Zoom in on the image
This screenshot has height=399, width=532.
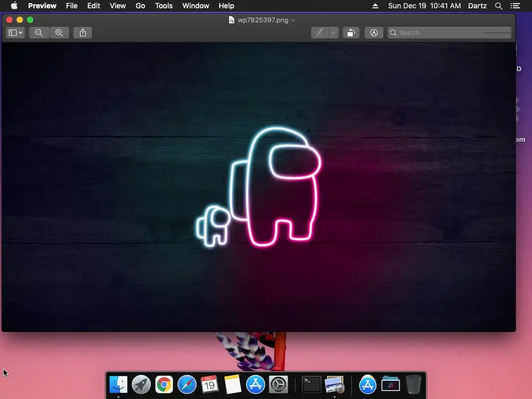(x=59, y=33)
